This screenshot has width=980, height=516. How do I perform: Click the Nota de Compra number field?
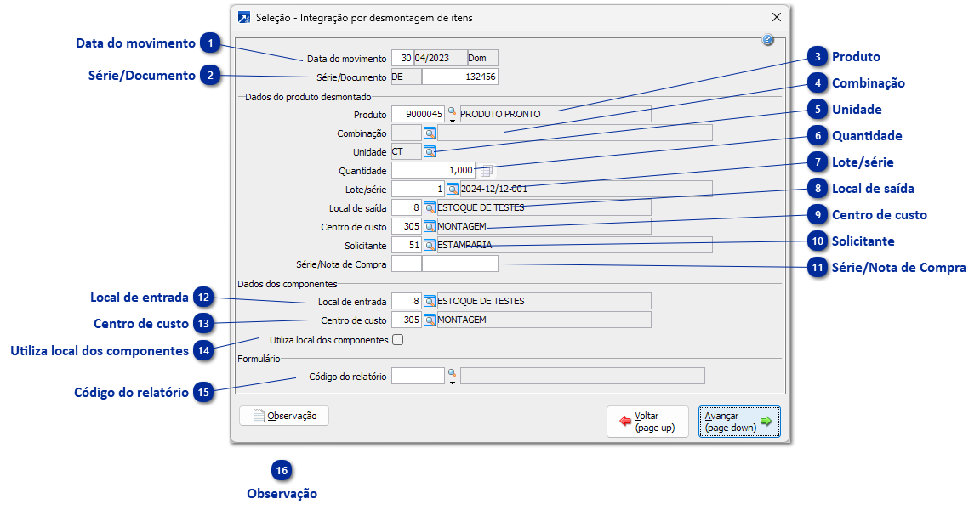pos(460,264)
